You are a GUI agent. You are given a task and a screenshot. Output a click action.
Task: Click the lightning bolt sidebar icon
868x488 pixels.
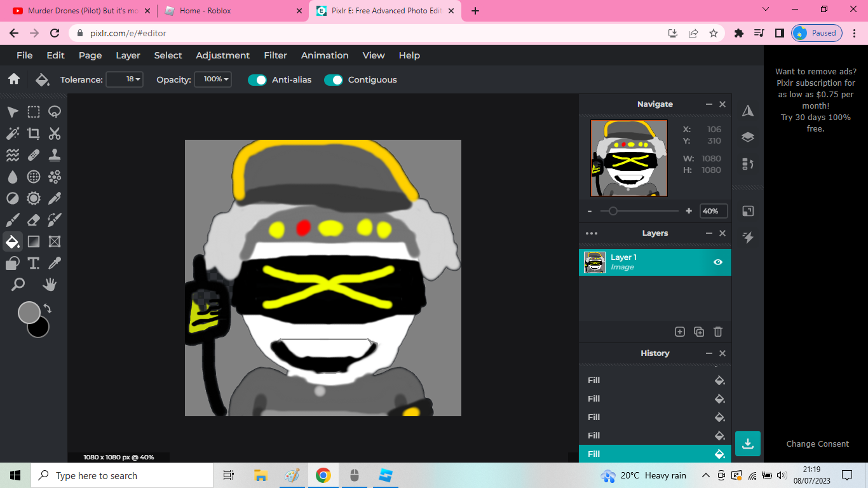748,238
